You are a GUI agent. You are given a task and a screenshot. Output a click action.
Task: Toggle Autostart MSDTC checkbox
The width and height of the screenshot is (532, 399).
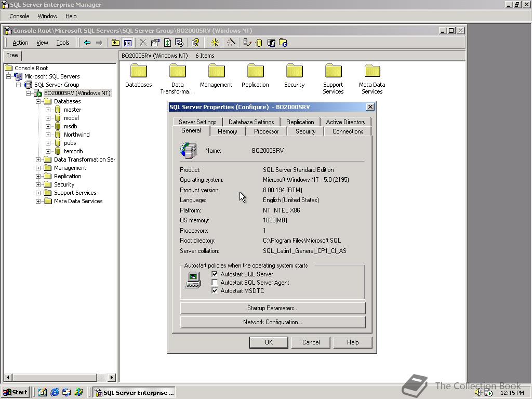(x=215, y=290)
